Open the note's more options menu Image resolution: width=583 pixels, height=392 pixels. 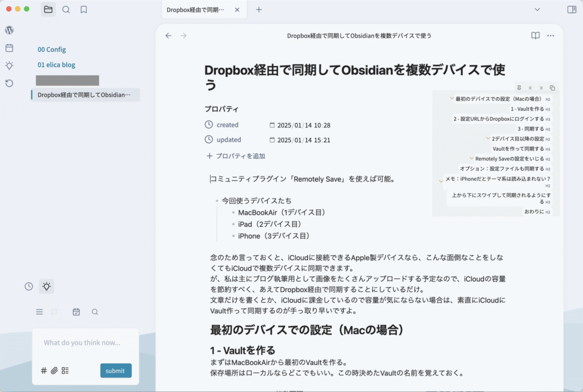(551, 36)
